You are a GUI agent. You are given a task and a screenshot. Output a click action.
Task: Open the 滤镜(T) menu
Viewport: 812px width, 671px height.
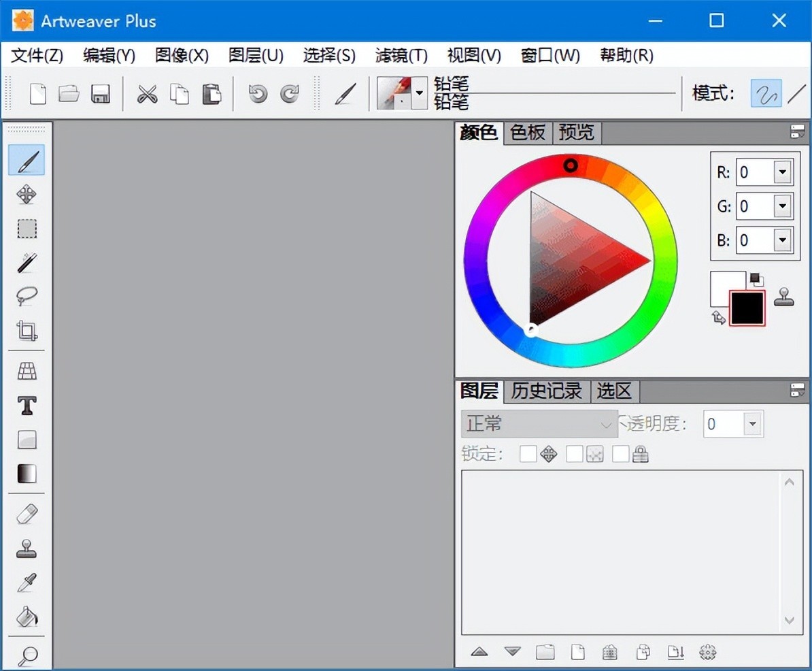[401, 56]
